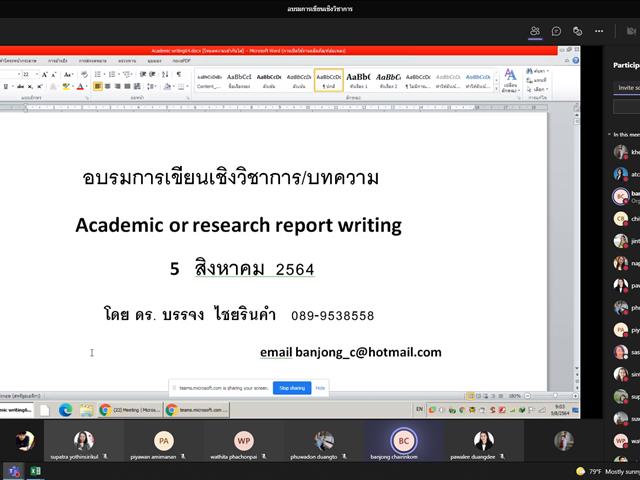Expand the styles gallery more arrow

click(496, 88)
